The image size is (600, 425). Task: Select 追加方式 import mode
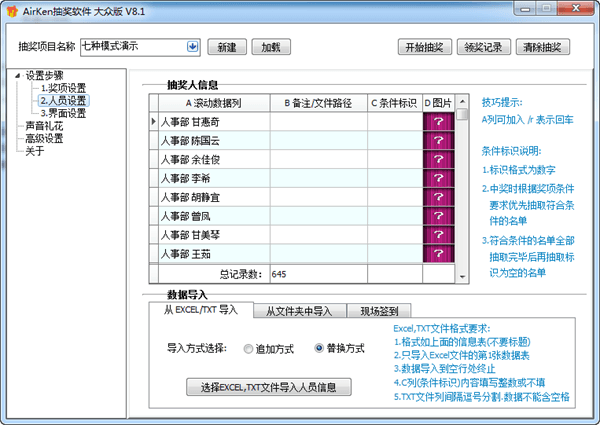(249, 349)
